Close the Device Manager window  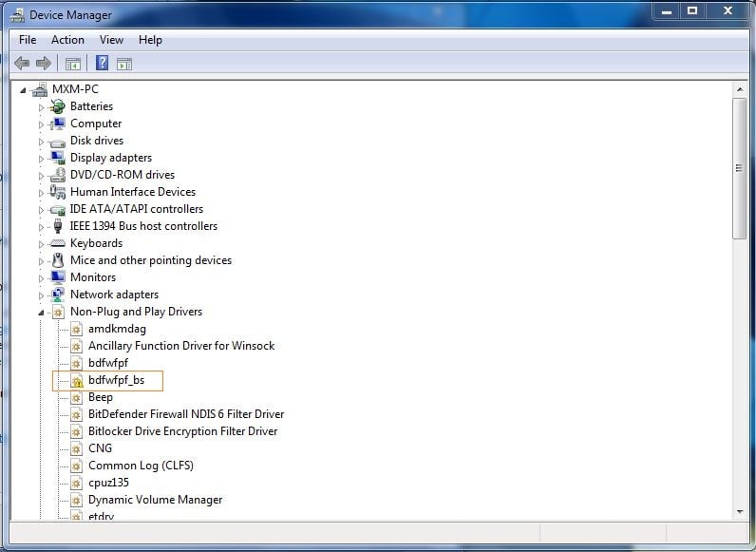point(728,11)
